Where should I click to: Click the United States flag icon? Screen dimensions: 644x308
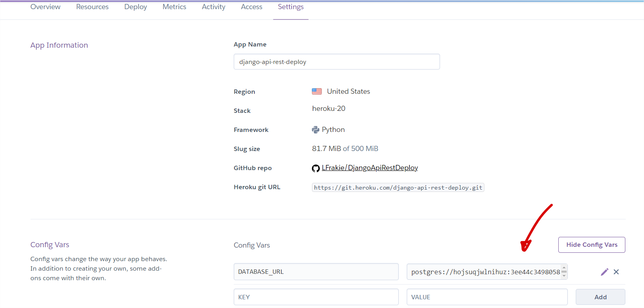coord(317,91)
